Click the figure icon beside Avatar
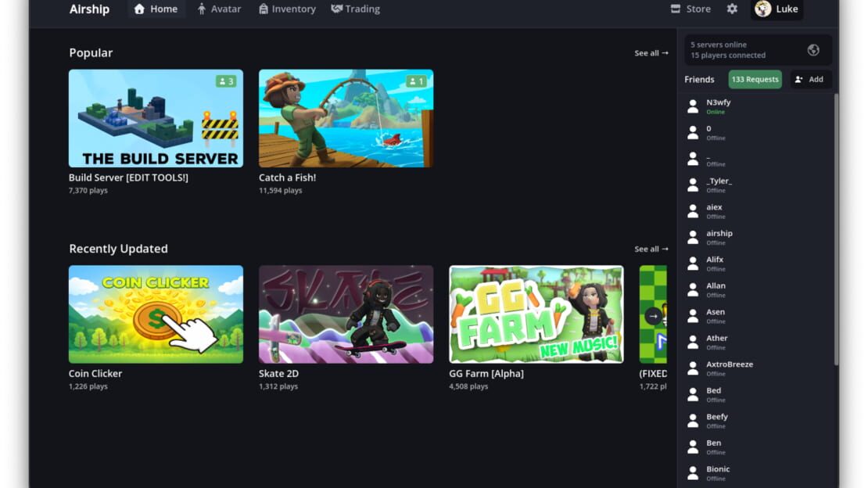868x488 pixels. [x=202, y=9]
